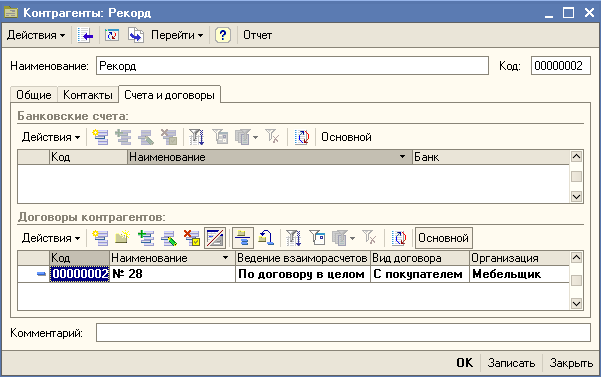This screenshot has height=377, width=601.
Task: Click the disable filter icon in bank accounts toolbar
Action: click(273, 137)
